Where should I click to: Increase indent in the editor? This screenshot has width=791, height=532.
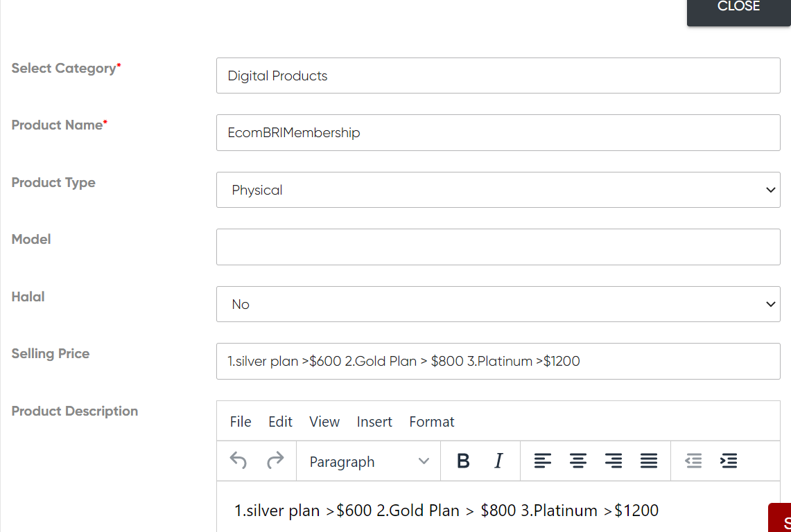[x=729, y=461]
